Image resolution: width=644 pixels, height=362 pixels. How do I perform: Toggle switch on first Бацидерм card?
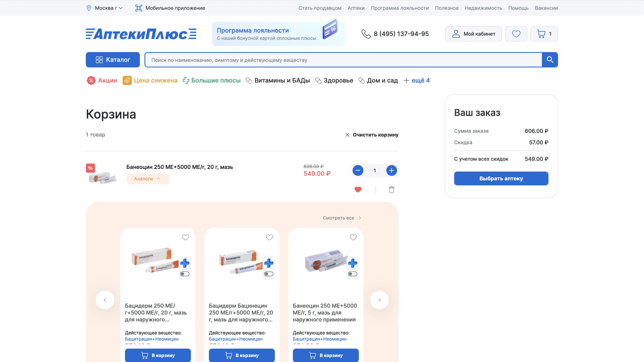[x=185, y=274]
